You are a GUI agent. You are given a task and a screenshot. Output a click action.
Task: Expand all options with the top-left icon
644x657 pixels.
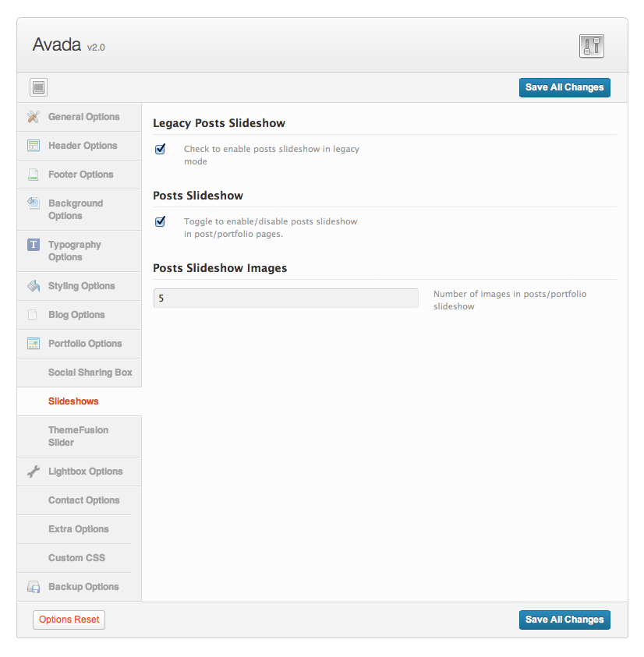click(x=39, y=87)
